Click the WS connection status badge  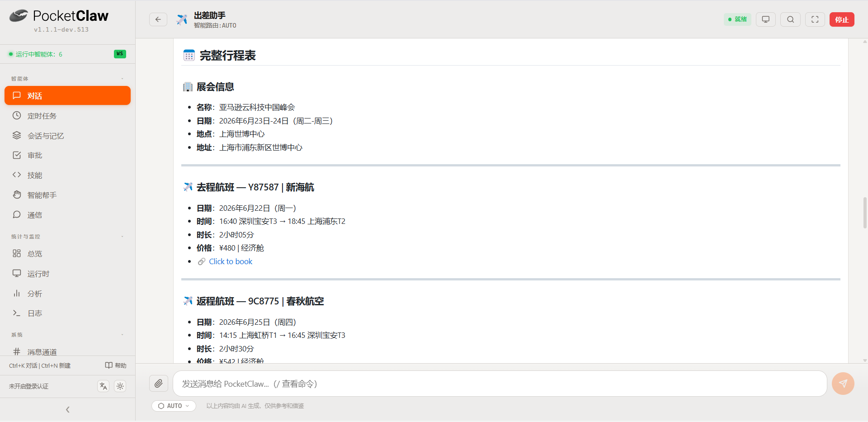120,54
